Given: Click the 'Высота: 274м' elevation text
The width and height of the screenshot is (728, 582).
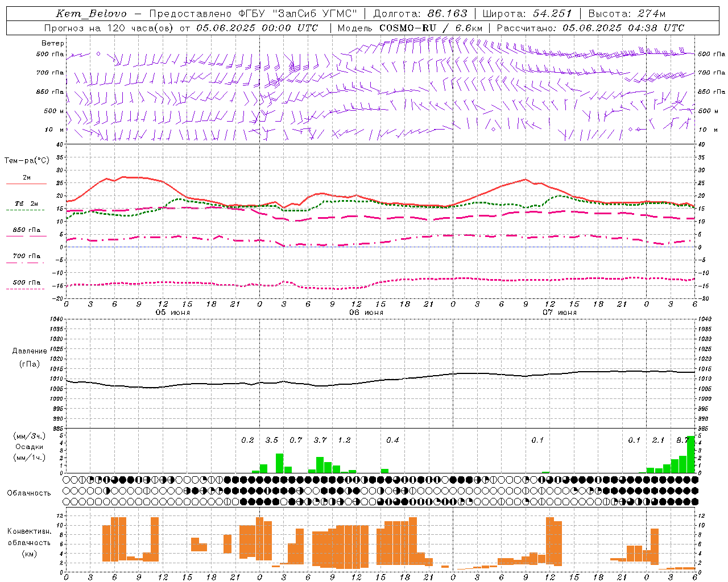Looking at the screenshot, I should [626, 14].
